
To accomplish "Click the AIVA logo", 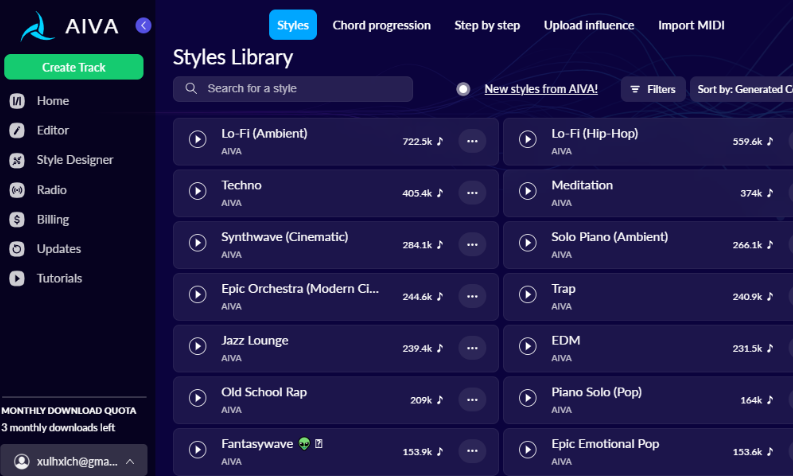I will 69,26.
